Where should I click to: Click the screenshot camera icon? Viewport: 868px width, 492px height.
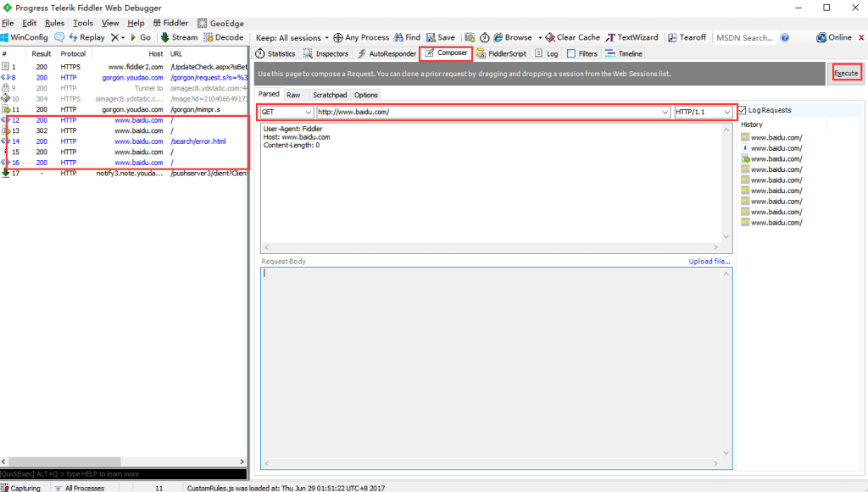point(470,37)
